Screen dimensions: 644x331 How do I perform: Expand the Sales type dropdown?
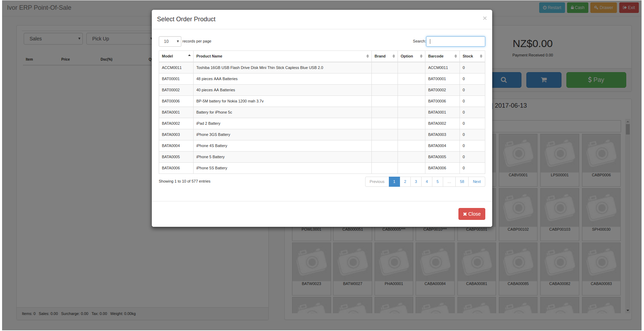tap(53, 39)
